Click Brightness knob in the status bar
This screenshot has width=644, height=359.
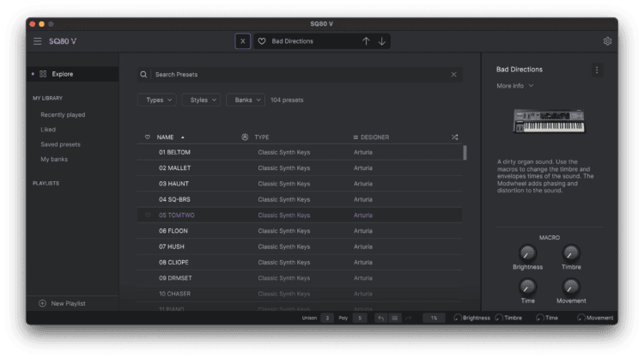(458, 318)
